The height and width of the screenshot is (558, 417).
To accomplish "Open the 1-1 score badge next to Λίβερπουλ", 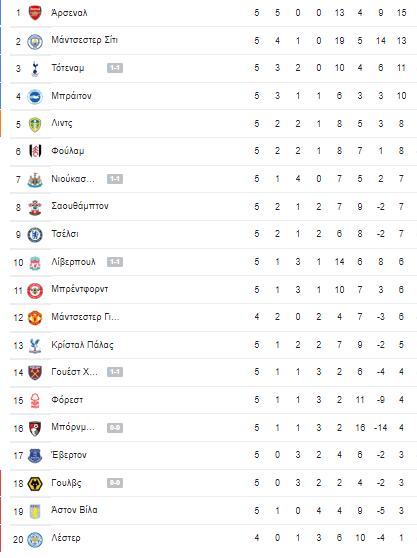I will 115,262.
